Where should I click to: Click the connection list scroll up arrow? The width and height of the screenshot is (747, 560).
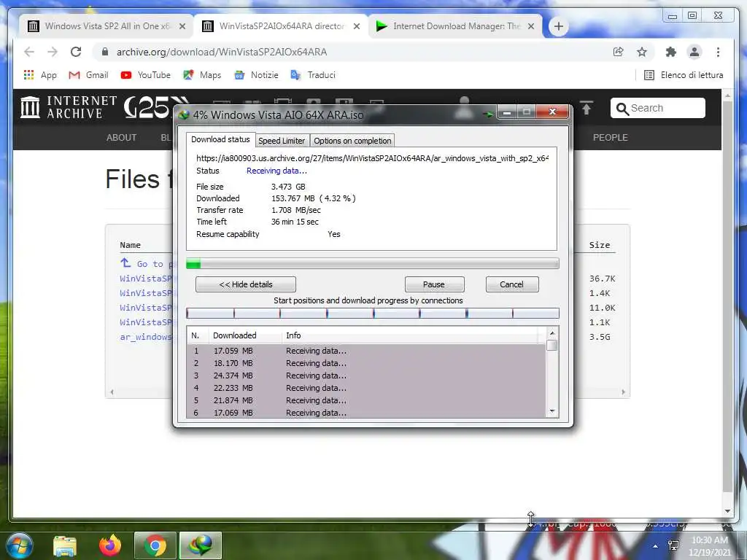pyautogui.click(x=552, y=332)
